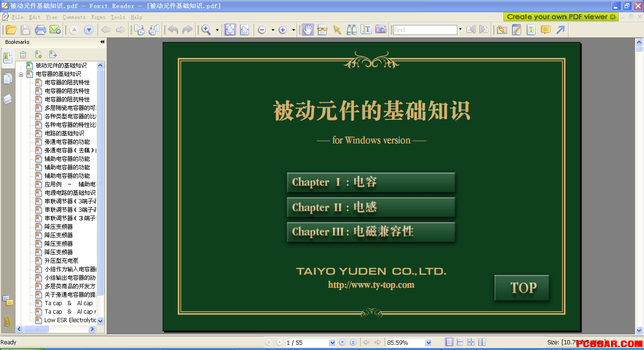Image resolution: width=644 pixels, height=350 pixels.
Task: Select the 电路的基础知识 bookmark
Action: pyautogui.click(x=65, y=133)
